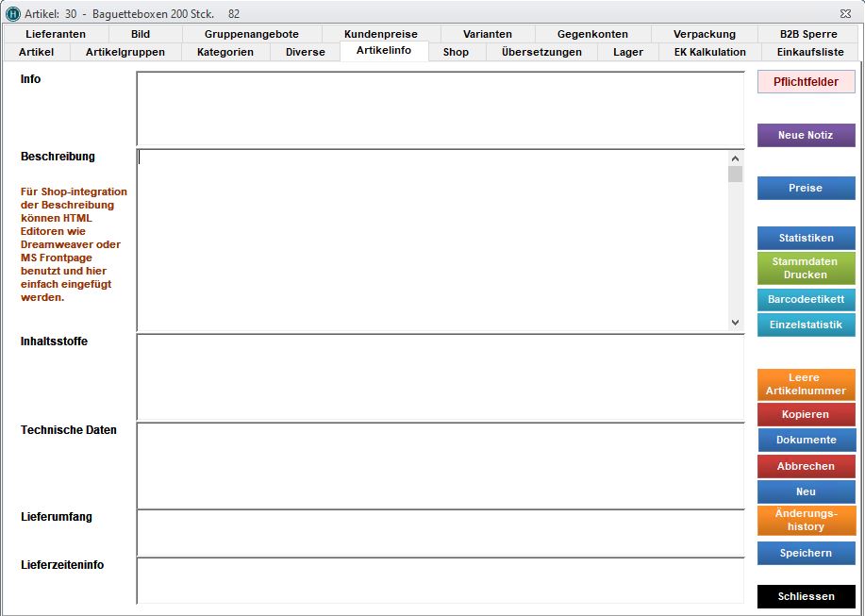The image size is (865, 616).
Task: Click the app icon in title bar
Action: click(13, 14)
